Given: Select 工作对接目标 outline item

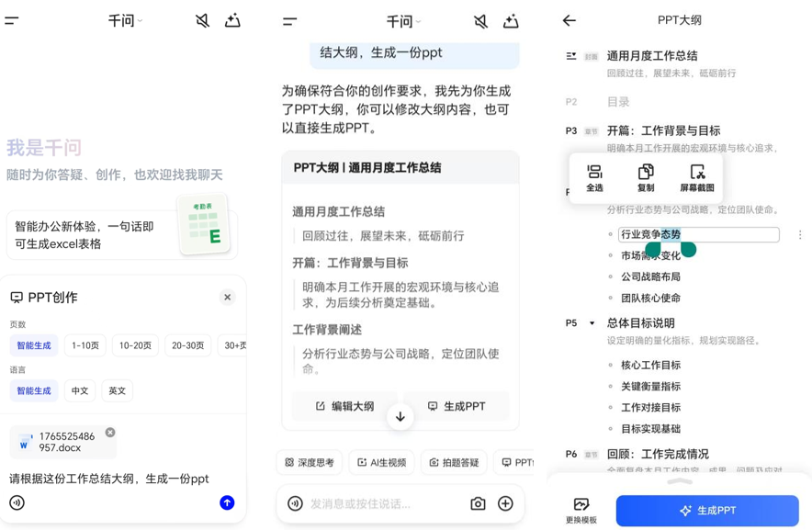Looking at the screenshot, I should (x=650, y=407).
